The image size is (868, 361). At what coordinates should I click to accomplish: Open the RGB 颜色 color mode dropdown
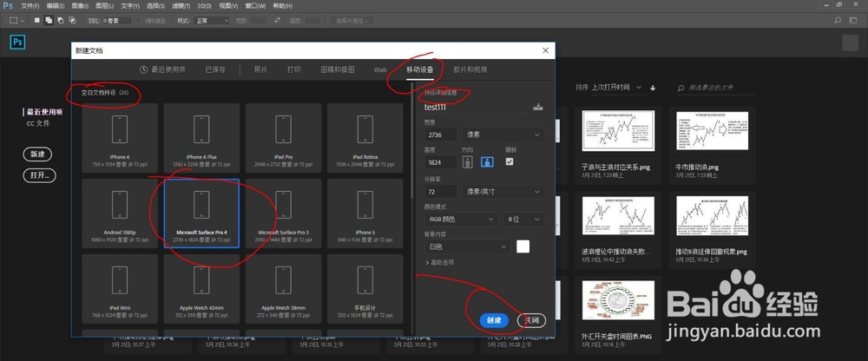pyautogui.click(x=461, y=220)
